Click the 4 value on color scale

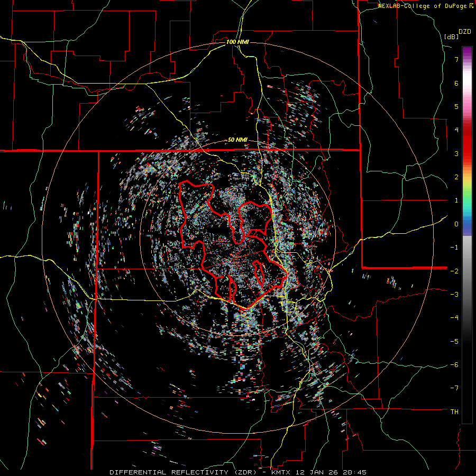[456, 130]
